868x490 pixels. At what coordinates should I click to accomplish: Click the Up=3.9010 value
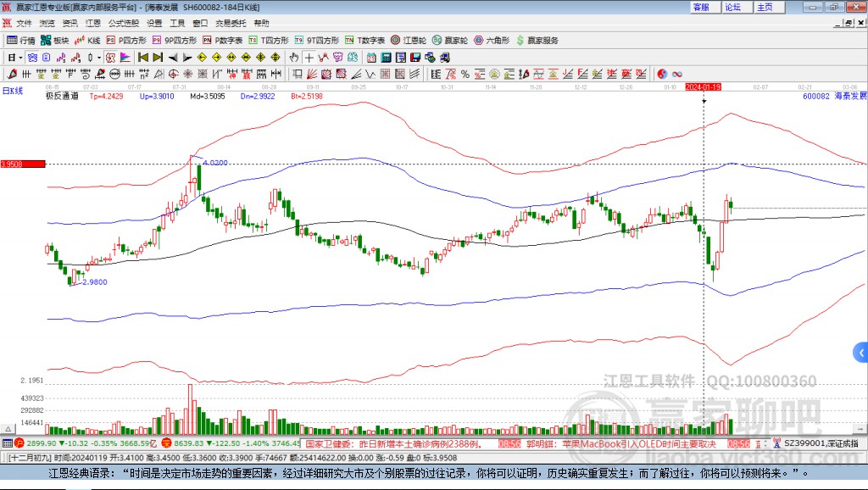click(157, 97)
